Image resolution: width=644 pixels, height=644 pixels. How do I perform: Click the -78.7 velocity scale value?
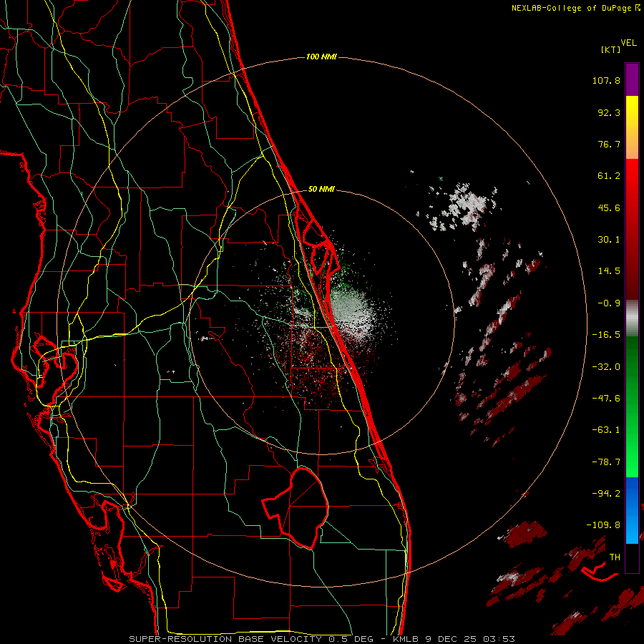(606, 462)
